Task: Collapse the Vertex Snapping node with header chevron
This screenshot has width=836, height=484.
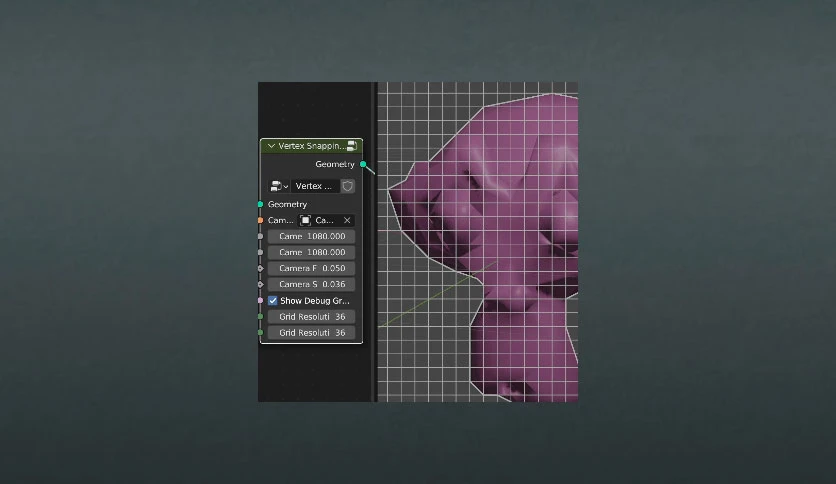Action: click(x=271, y=146)
